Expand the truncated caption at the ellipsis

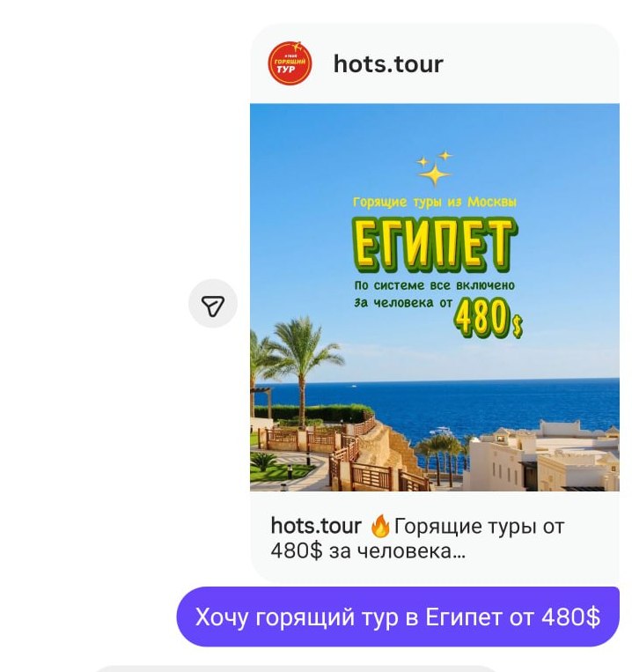point(459,551)
